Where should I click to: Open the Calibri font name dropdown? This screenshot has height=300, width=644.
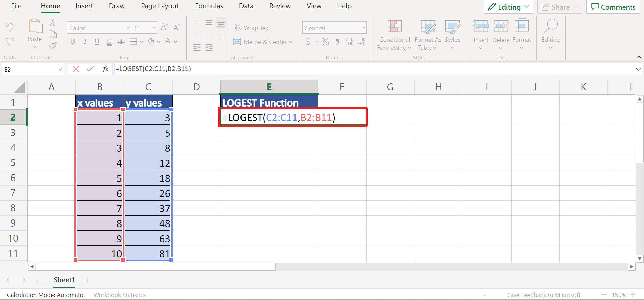point(128,28)
